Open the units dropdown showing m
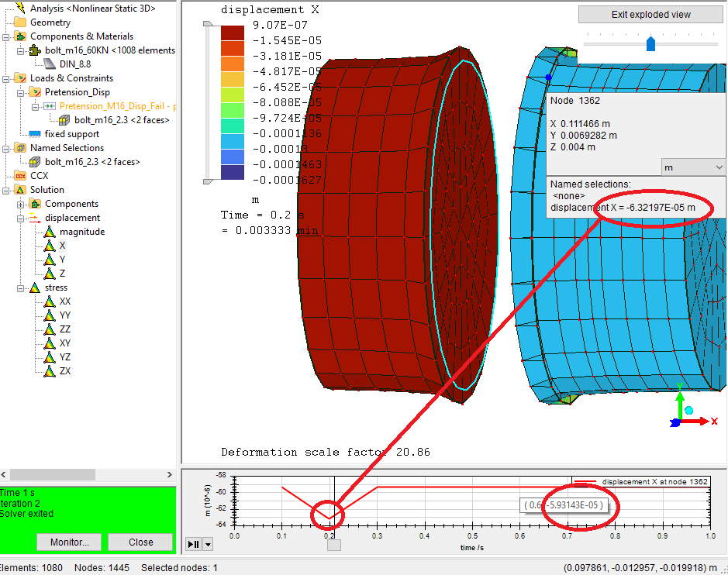Screen dimensions: 728x575 pos(692,167)
